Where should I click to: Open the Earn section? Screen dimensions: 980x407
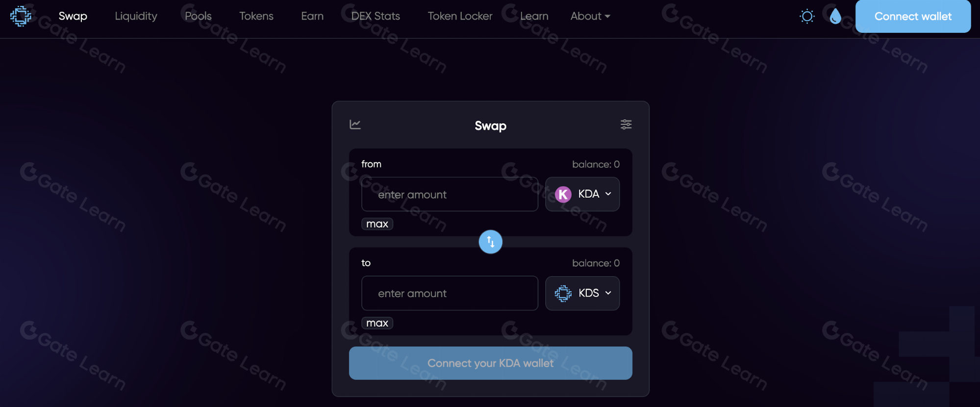[312, 16]
